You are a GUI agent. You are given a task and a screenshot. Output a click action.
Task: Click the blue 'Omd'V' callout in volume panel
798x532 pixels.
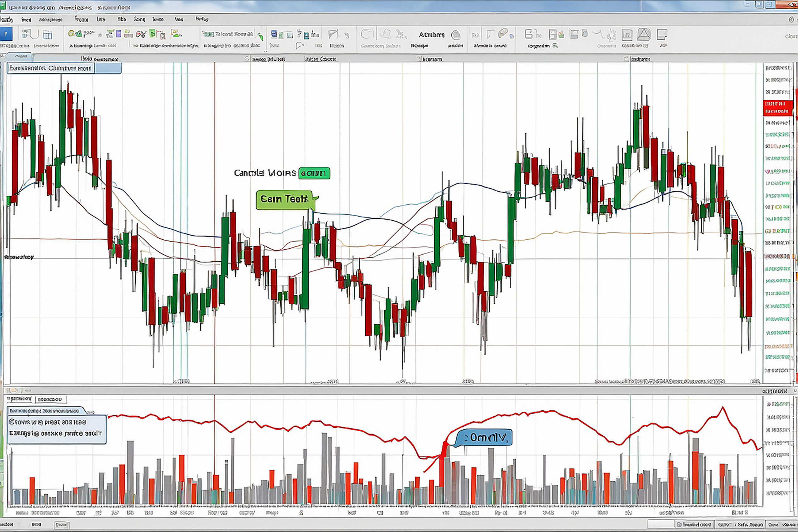click(484, 438)
